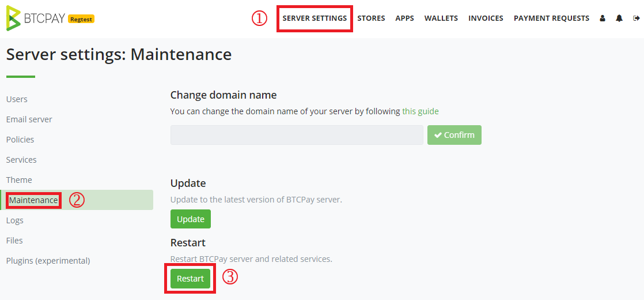Click the Regtest badge
644x300 pixels.
81,19
